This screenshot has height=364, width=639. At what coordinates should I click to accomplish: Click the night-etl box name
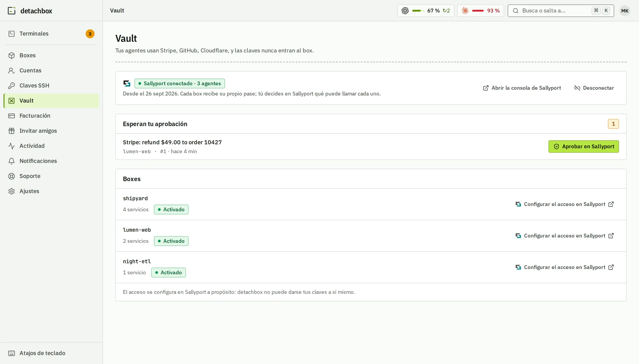(137, 261)
